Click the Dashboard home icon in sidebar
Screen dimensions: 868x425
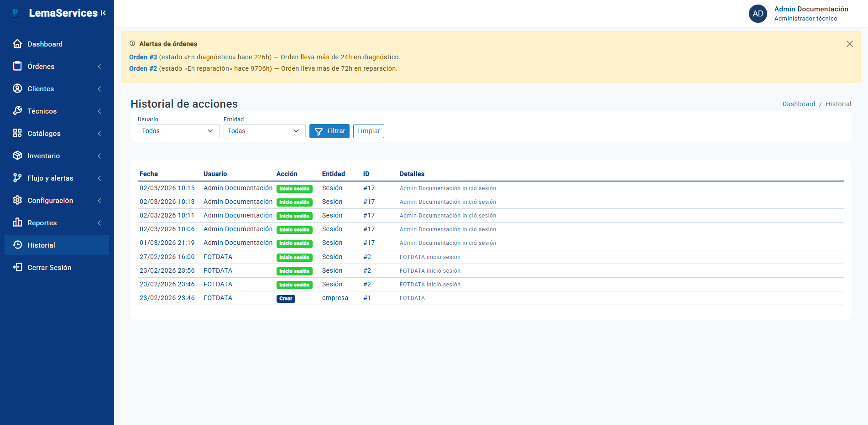17,44
